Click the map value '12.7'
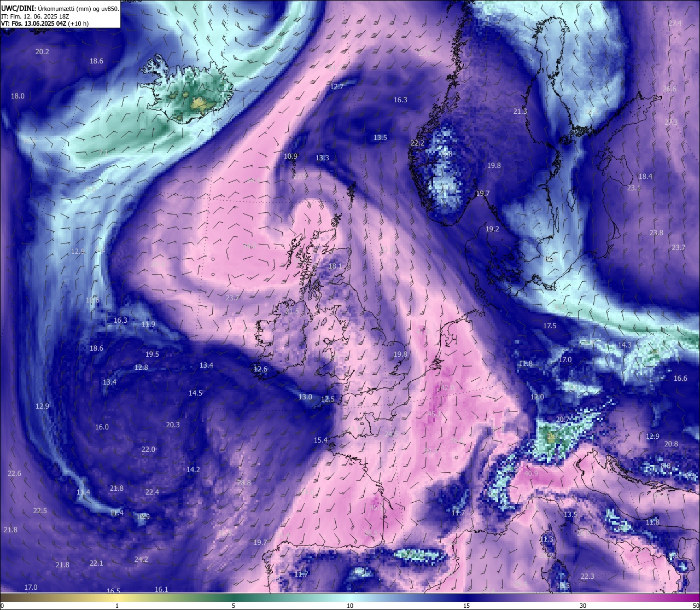 (x=337, y=86)
